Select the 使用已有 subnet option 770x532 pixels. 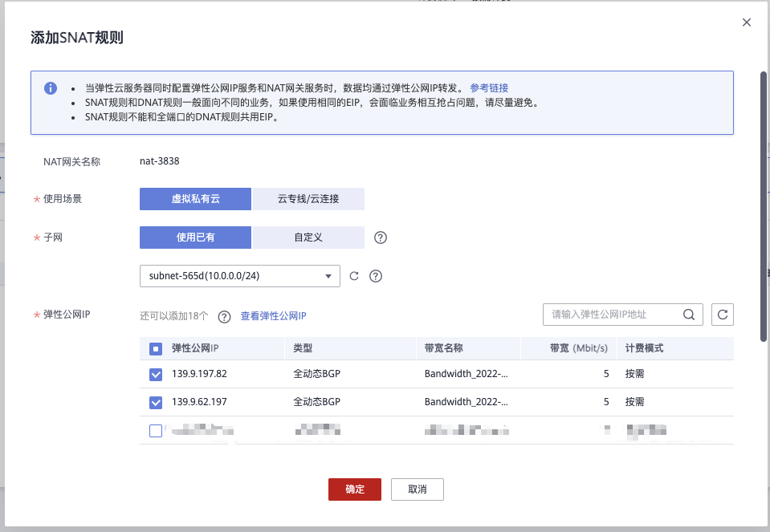click(195, 237)
